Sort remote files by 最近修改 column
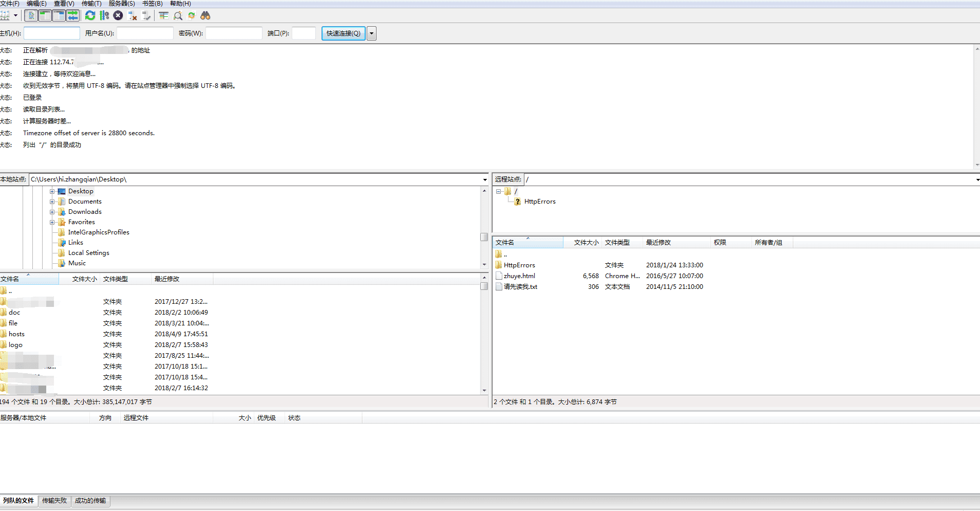The height and width of the screenshot is (511, 980). (x=676, y=243)
